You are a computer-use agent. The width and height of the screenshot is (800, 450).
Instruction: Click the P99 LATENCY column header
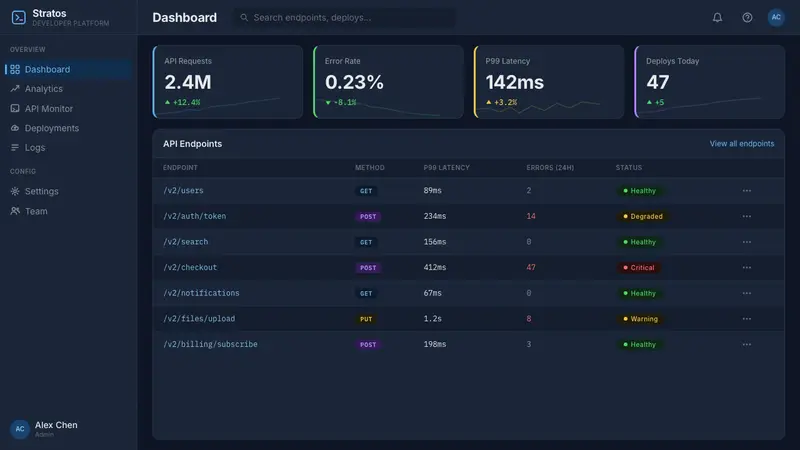point(446,168)
